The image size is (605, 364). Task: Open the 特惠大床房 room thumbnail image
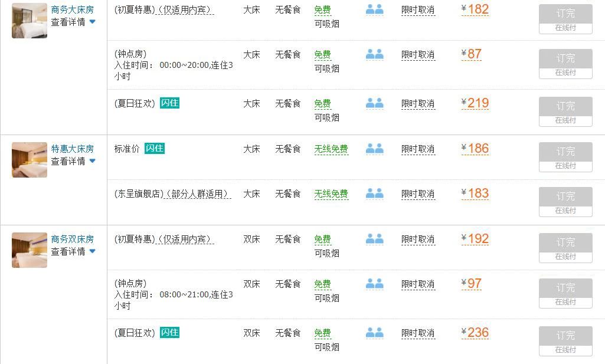pos(28,160)
